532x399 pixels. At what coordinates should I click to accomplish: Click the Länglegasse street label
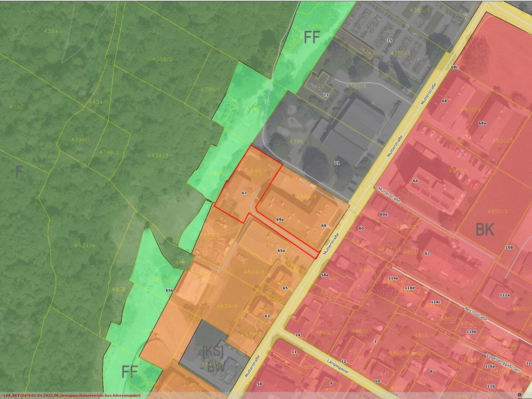(338, 366)
